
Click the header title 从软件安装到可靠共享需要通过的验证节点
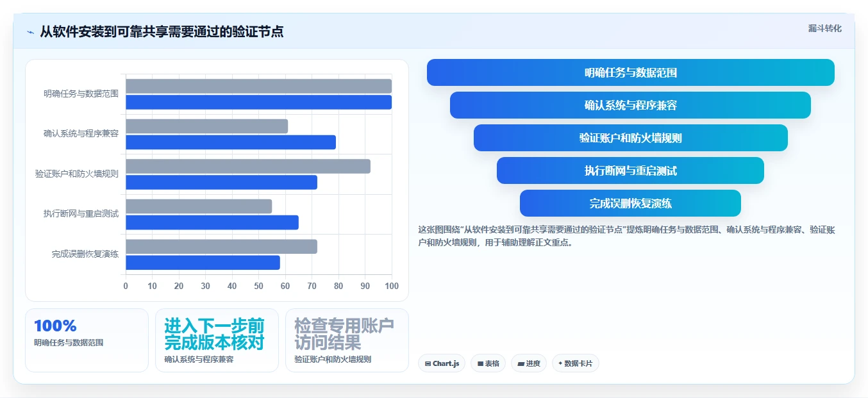pos(162,32)
